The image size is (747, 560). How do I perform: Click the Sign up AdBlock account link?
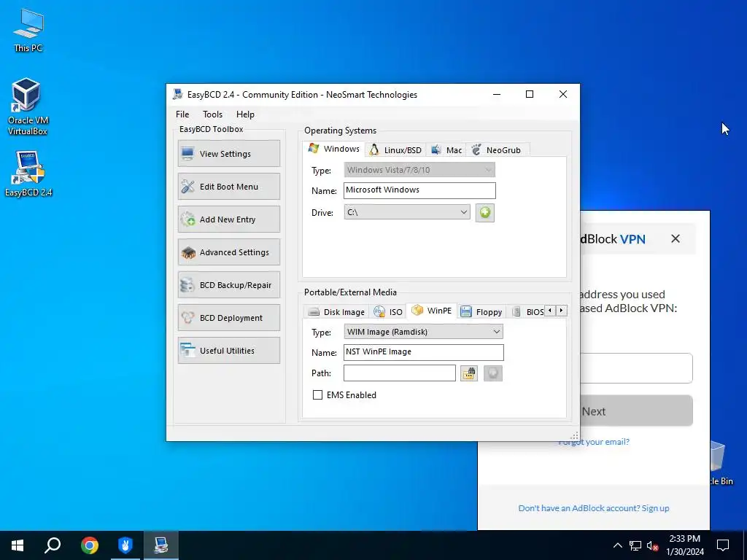[x=655, y=508]
